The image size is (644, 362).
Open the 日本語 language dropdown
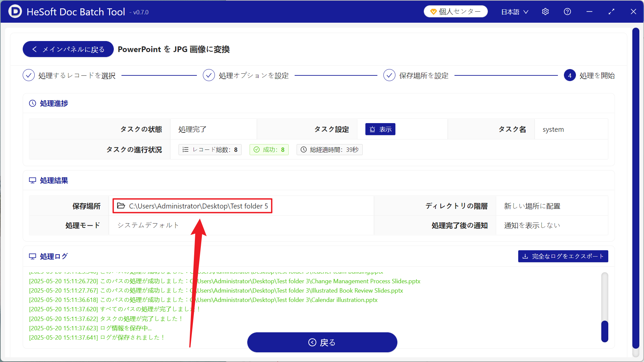coord(515,12)
